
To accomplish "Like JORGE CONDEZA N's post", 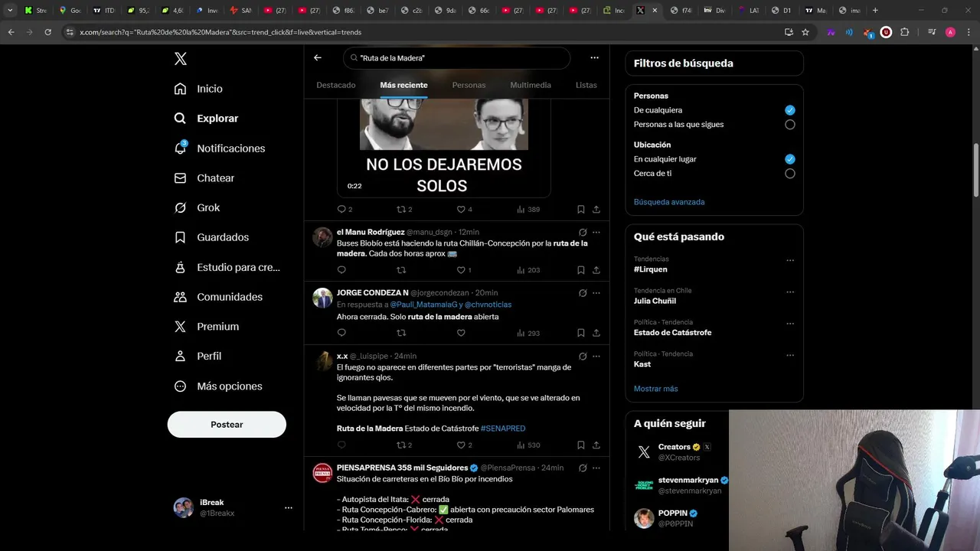I will (x=461, y=333).
